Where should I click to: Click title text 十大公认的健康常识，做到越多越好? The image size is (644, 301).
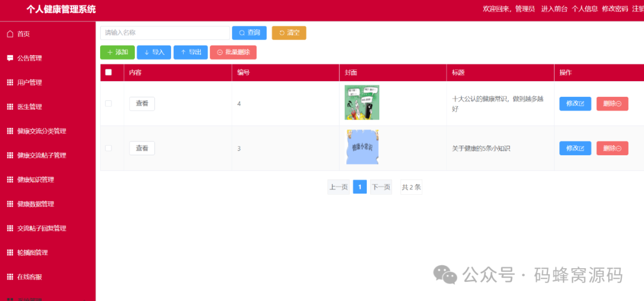498,104
